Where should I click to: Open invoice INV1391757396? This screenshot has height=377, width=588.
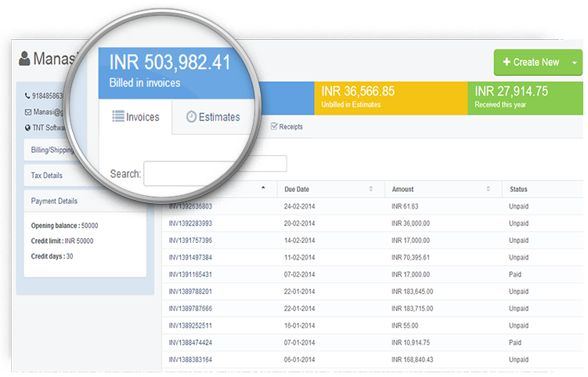[x=190, y=241]
